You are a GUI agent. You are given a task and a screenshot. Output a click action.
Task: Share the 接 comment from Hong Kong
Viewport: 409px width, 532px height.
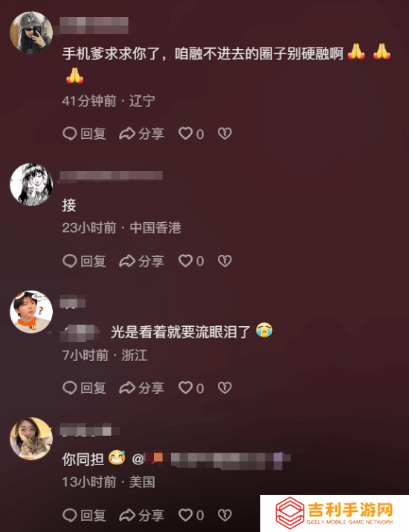click(141, 261)
